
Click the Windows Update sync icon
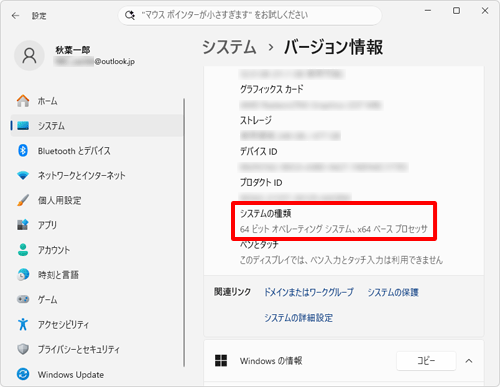pos(23,374)
